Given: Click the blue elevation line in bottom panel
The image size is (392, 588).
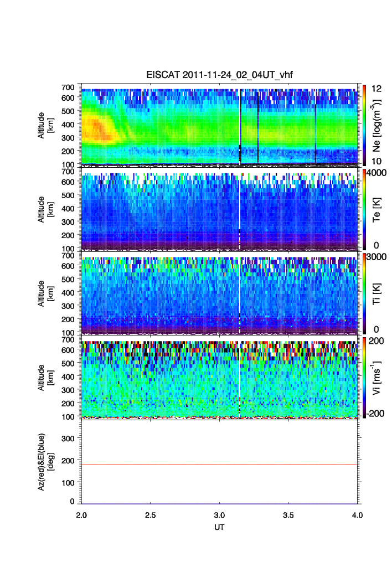Looking at the screenshot, I should tap(219, 504).
